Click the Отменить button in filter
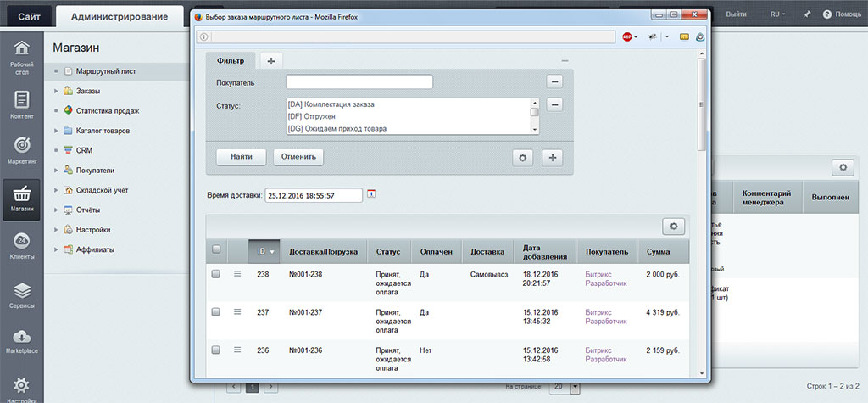This screenshot has width=868, height=403. coord(298,157)
